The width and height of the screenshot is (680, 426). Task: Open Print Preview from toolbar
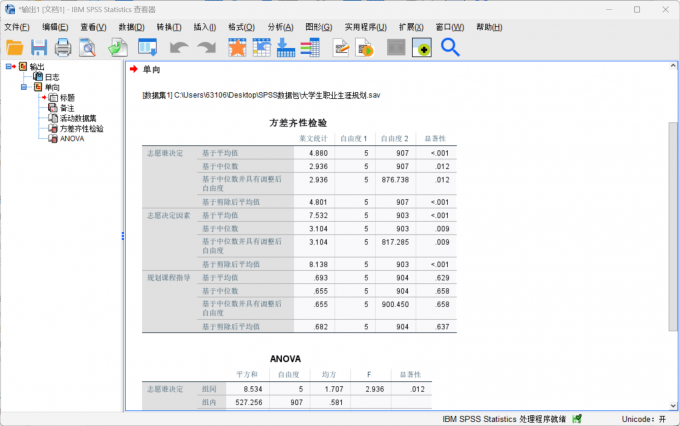click(87, 47)
